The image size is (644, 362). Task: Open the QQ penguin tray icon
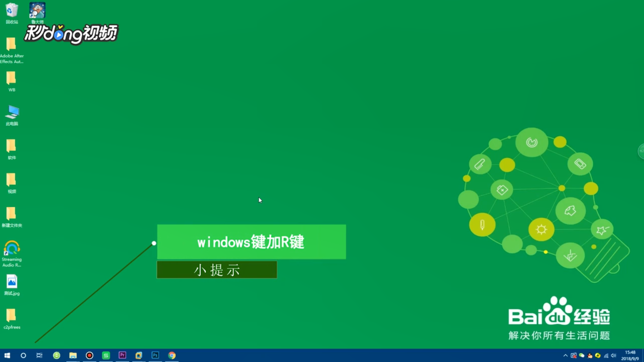point(590,356)
